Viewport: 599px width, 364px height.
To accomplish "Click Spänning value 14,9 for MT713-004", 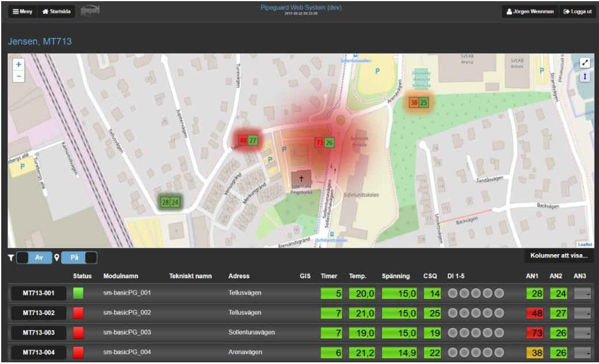I will [399, 352].
